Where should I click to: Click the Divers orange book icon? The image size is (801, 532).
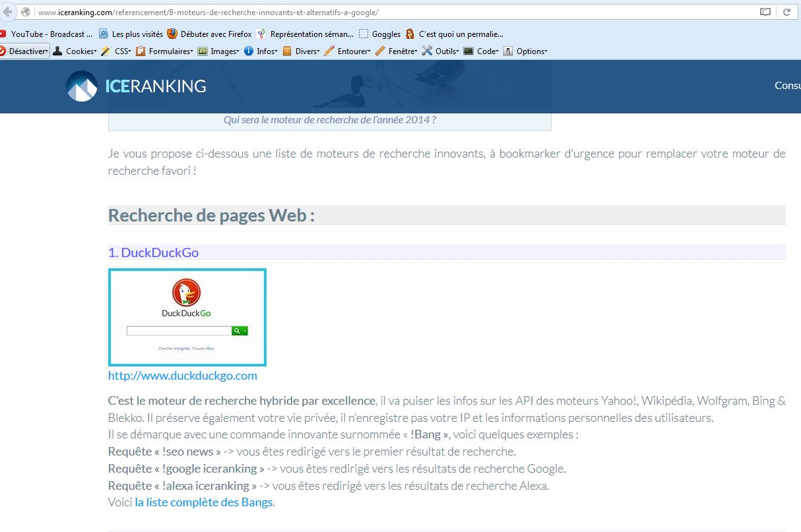coord(287,51)
